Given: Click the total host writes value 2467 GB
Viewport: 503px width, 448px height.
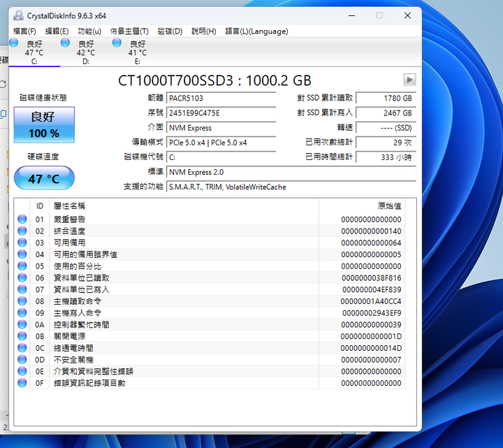Looking at the screenshot, I should pyautogui.click(x=386, y=113).
